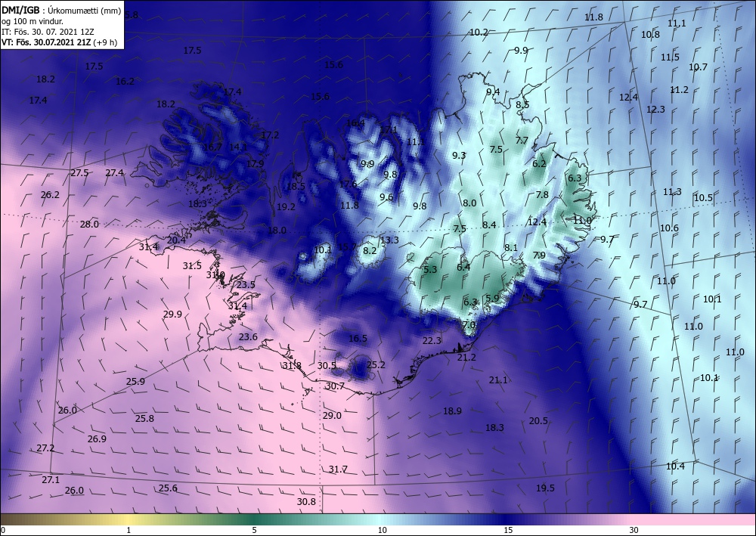The height and width of the screenshot is (536, 756).
Task: Click the 'VT: Fös. 30.07.2021 21Z (+9 h)' line
Action: click(x=59, y=42)
